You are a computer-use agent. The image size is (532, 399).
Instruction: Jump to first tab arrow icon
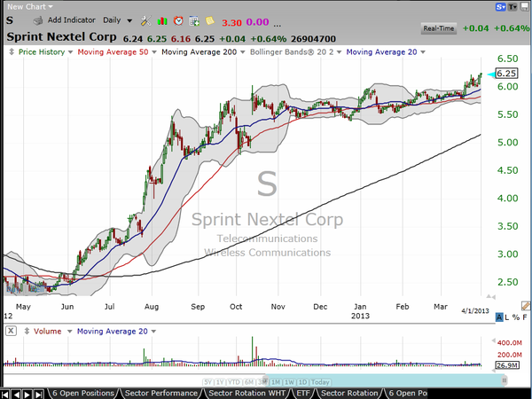coord(5,395)
